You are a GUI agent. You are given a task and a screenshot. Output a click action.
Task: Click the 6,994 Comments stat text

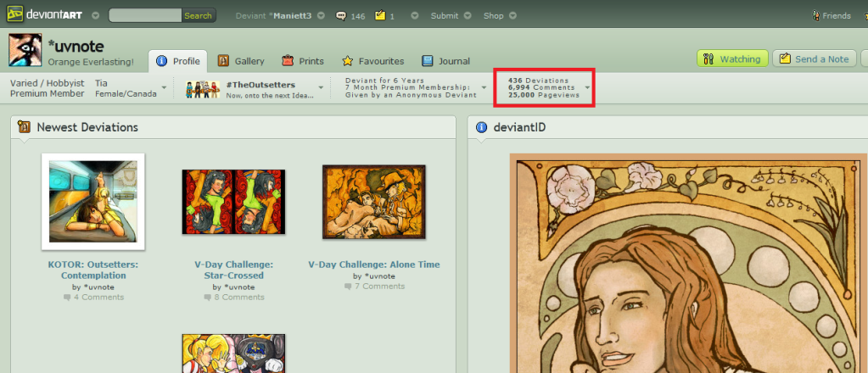tap(541, 87)
